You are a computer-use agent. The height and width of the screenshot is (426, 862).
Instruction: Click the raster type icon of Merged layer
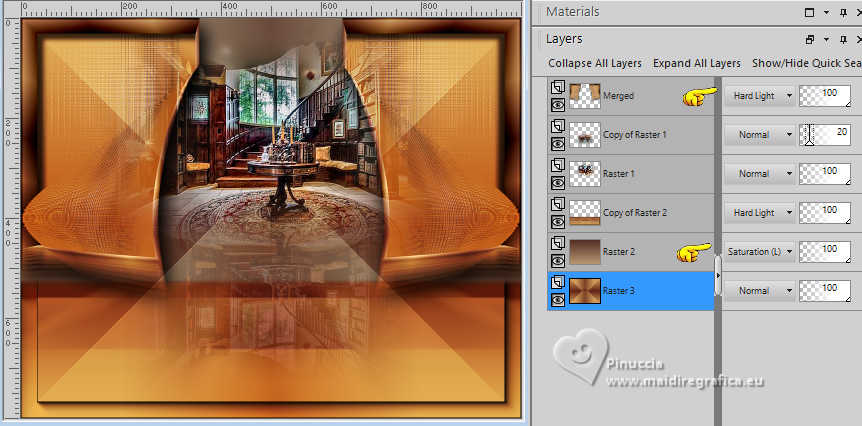[558, 88]
